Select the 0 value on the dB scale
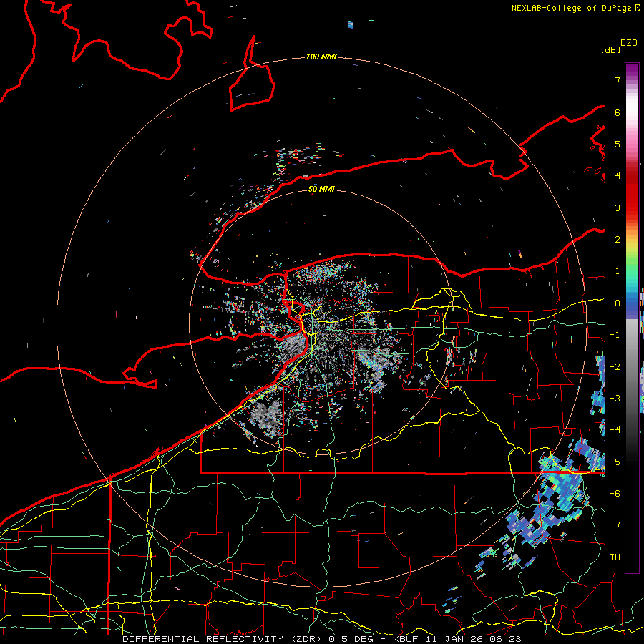Viewport: 644px width, 644px height. click(x=618, y=303)
